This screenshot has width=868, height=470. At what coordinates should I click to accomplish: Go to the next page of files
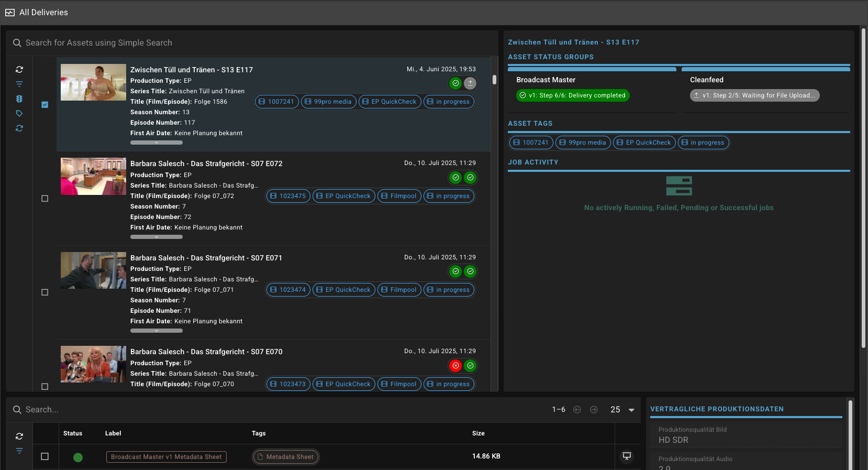[594, 410]
